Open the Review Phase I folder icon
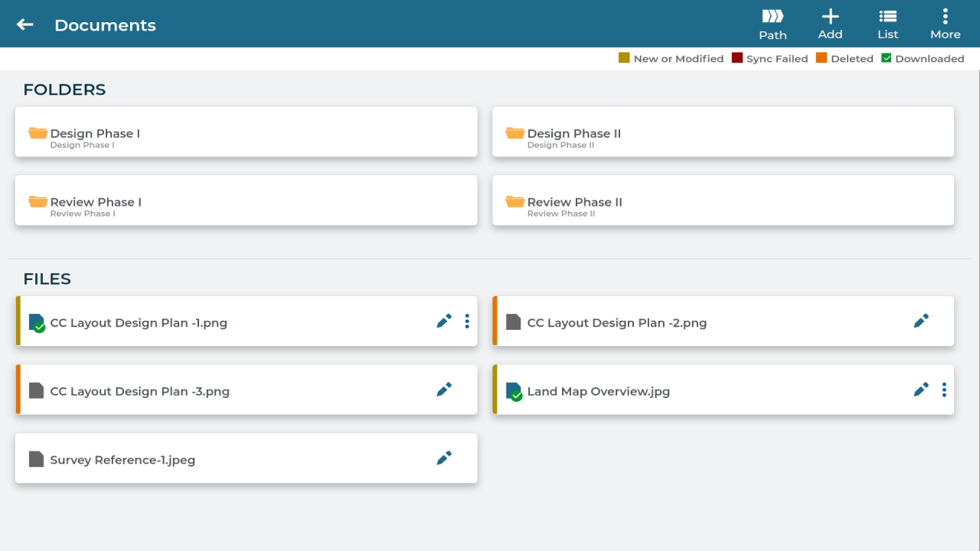This screenshot has width=980, height=551. pos(38,202)
